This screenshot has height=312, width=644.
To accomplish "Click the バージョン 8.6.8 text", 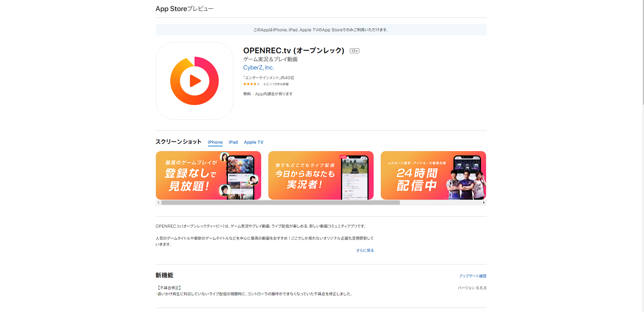I will tap(472, 288).
